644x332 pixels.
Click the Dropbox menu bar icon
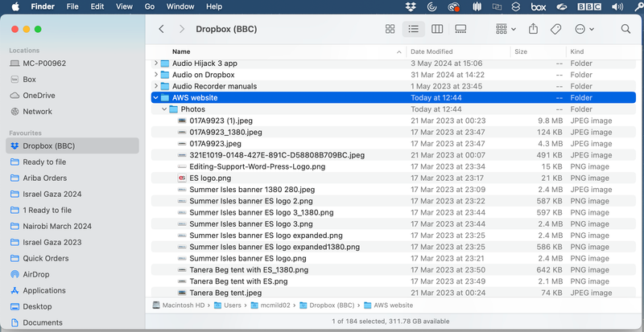pos(411,6)
